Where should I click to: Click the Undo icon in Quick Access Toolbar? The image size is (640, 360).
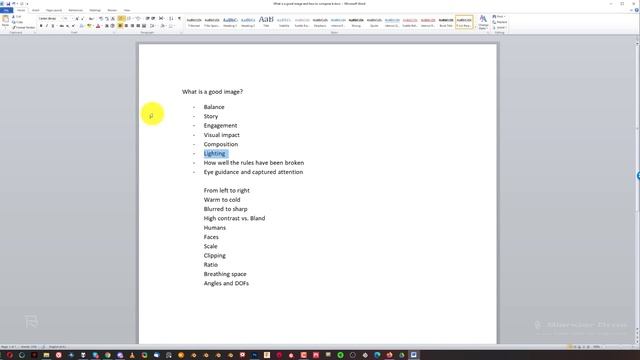point(13,4)
